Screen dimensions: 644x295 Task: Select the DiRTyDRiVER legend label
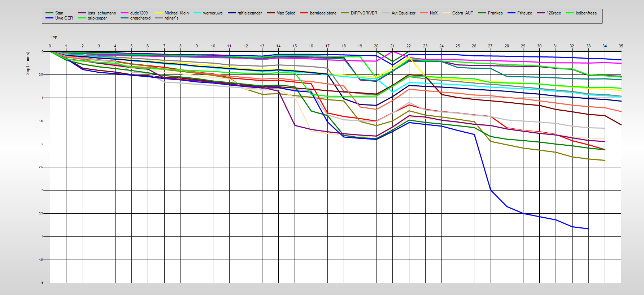tap(364, 13)
